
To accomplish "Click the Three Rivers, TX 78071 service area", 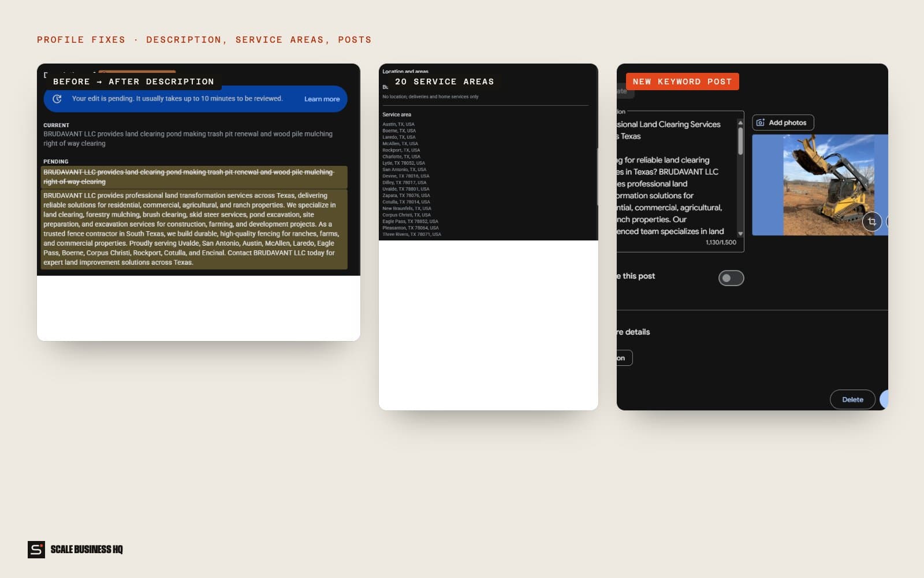I will (412, 234).
